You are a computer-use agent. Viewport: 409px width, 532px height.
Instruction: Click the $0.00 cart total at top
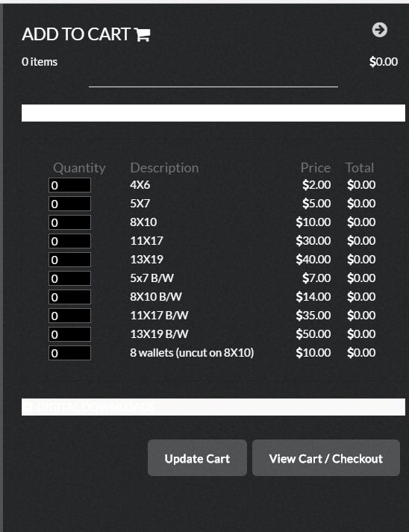tap(384, 62)
